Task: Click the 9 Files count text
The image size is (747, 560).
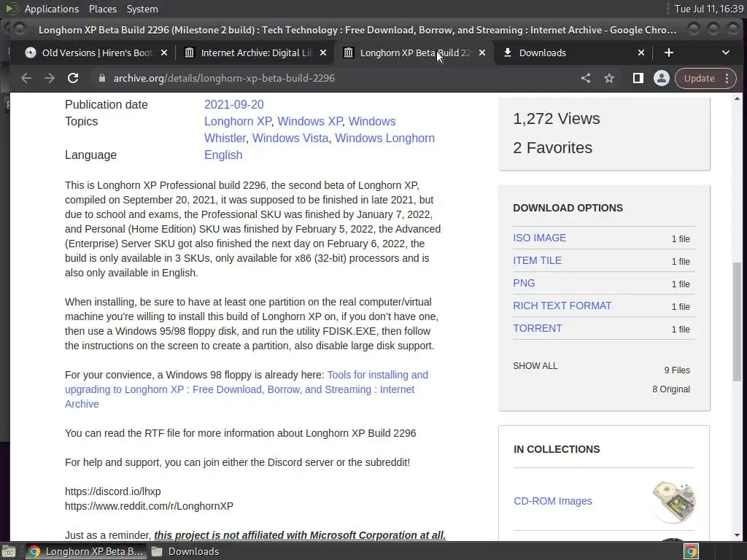Action: tap(677, 370)
